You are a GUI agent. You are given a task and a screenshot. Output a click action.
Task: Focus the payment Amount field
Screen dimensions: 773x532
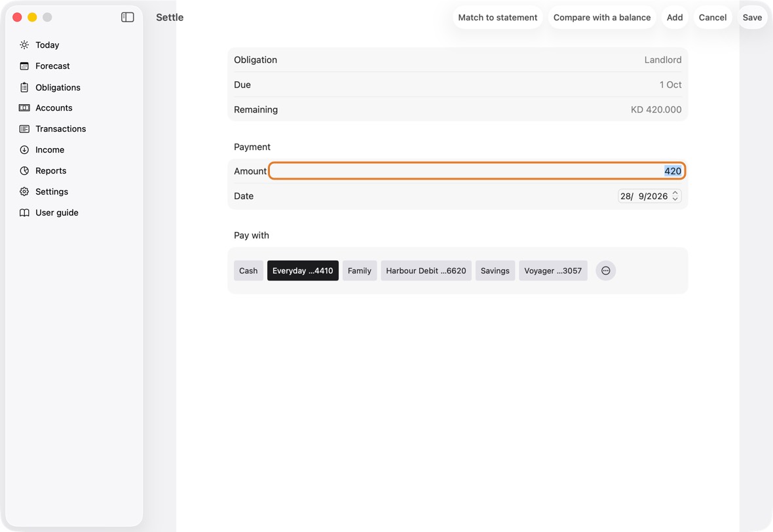477,171
